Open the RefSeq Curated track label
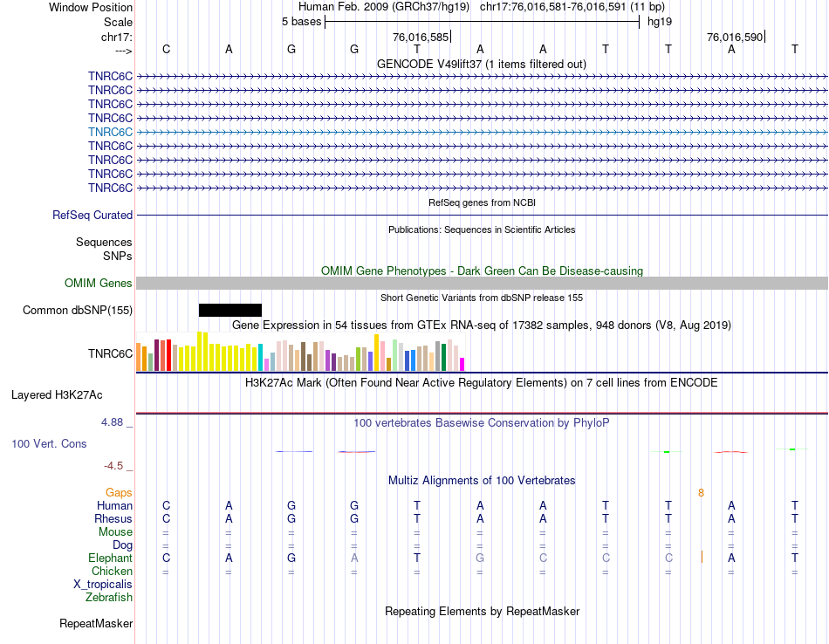 (92, 216)
